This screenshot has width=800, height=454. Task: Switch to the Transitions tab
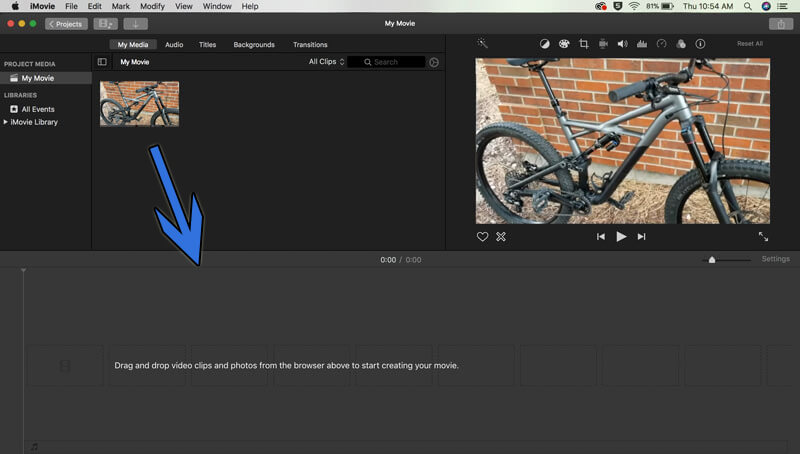310,45
